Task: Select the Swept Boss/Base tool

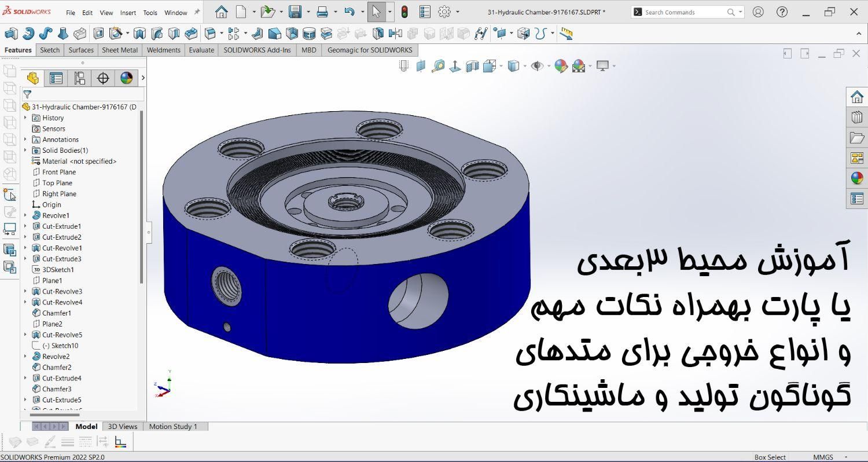Action: [x=46, y=34]
